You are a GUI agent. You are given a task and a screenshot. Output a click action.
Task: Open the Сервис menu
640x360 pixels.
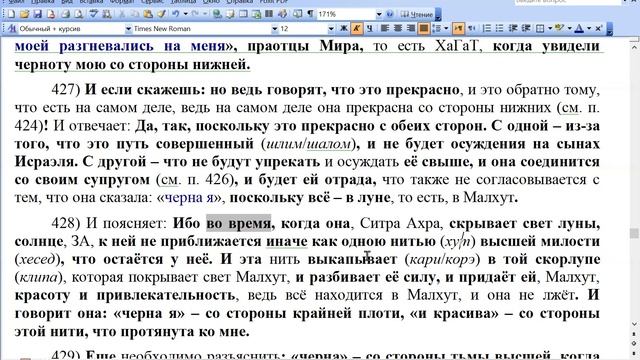pos(152,2)
